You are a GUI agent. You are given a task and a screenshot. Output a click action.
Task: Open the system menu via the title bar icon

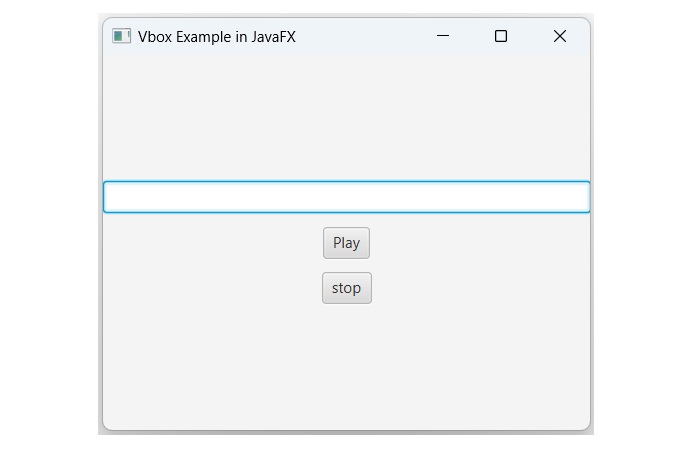(x=122, y=37)
